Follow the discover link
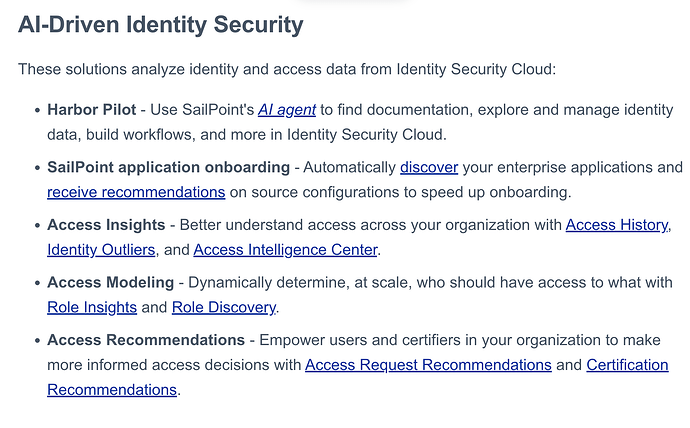Image resolution: width=690 pixels, height=428 pixels. click(x=429, y=167)
